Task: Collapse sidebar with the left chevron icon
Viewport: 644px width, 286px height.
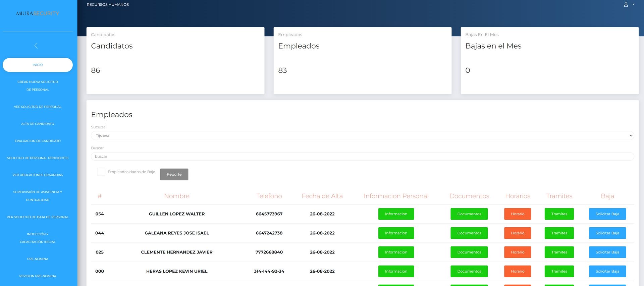Action: [x=36, y=46]
